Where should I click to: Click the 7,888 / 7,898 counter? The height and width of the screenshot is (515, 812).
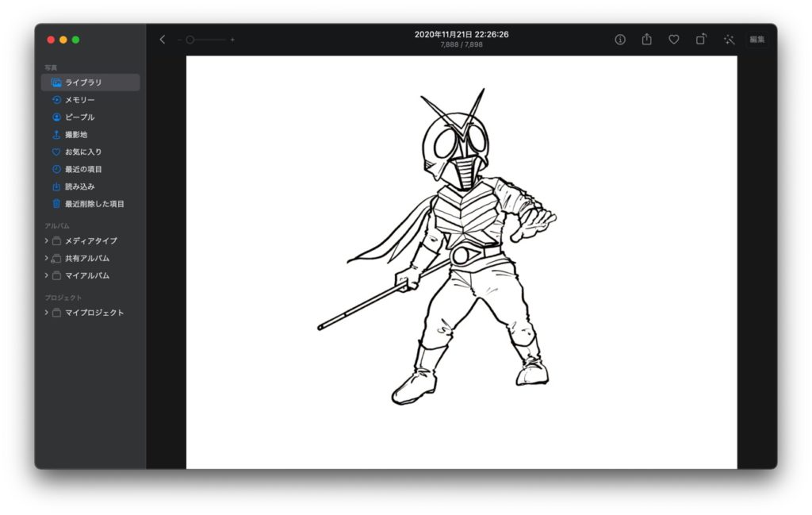[x=462, y=44]
